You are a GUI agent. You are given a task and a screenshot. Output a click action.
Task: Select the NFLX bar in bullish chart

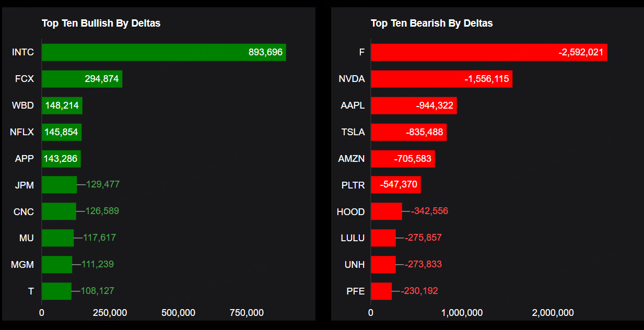62,132
